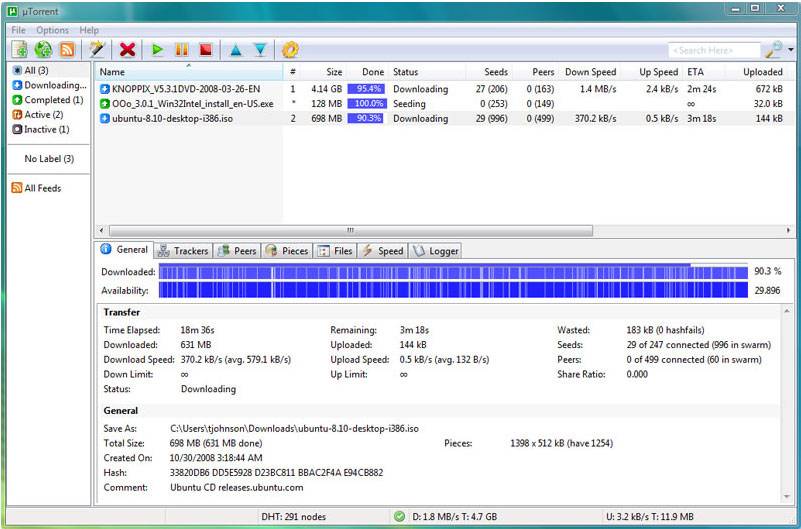The height and width of the screenshot is (529, 801).
Task: Switch to the Peers tab
Action: 237,251
